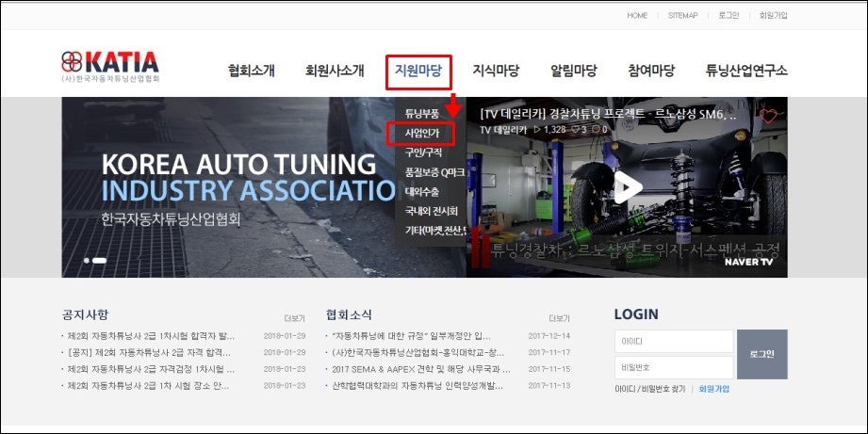Open news 2017 SEMA & AAPEX 견학

tap(420, 369)
